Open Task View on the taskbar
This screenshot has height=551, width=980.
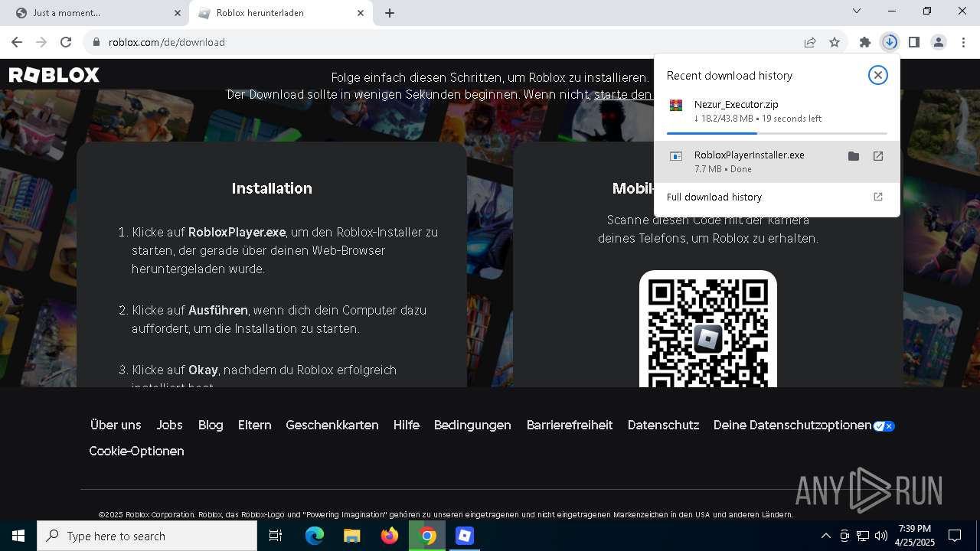click(x=276, y=536)
